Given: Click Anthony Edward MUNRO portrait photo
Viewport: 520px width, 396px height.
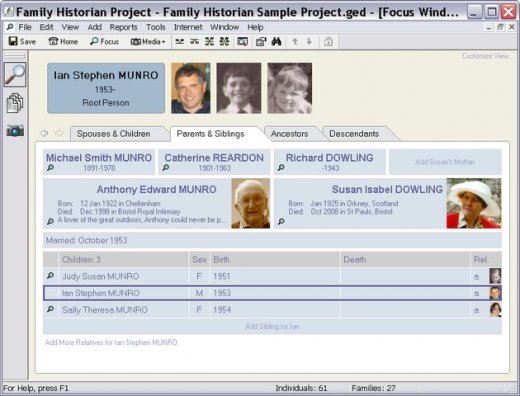Looking at the screenshot, I should [x=251, y=203].
